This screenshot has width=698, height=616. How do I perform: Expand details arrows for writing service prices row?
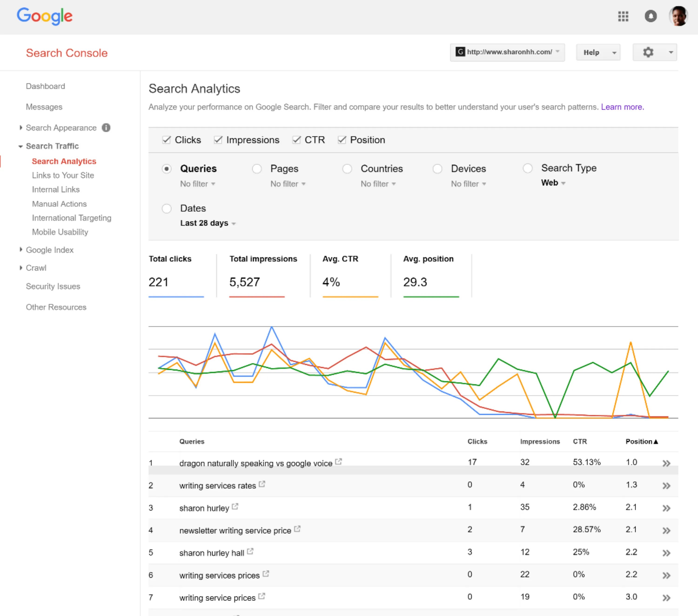coord(666,598)
